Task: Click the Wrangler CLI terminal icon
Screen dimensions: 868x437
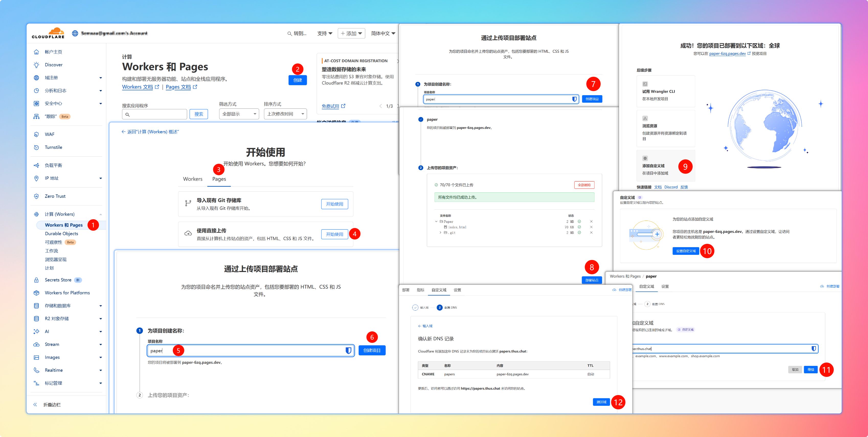Action: click(645, 84)
